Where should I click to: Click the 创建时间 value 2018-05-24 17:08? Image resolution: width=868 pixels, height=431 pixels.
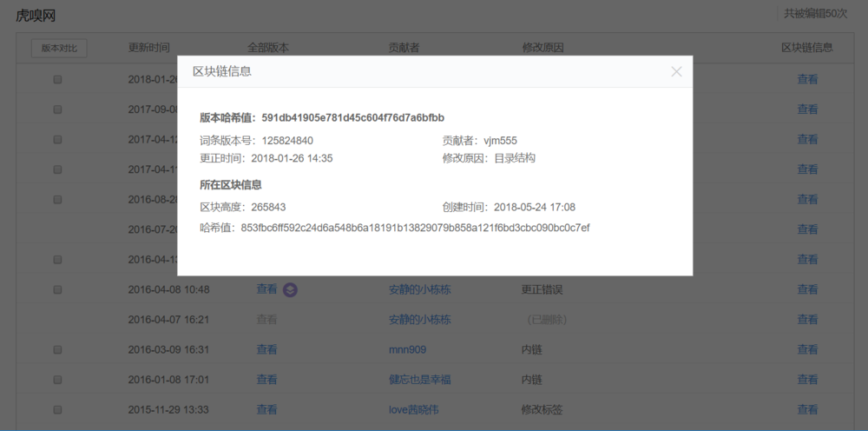pyautogui.click(x=535, y=207)
